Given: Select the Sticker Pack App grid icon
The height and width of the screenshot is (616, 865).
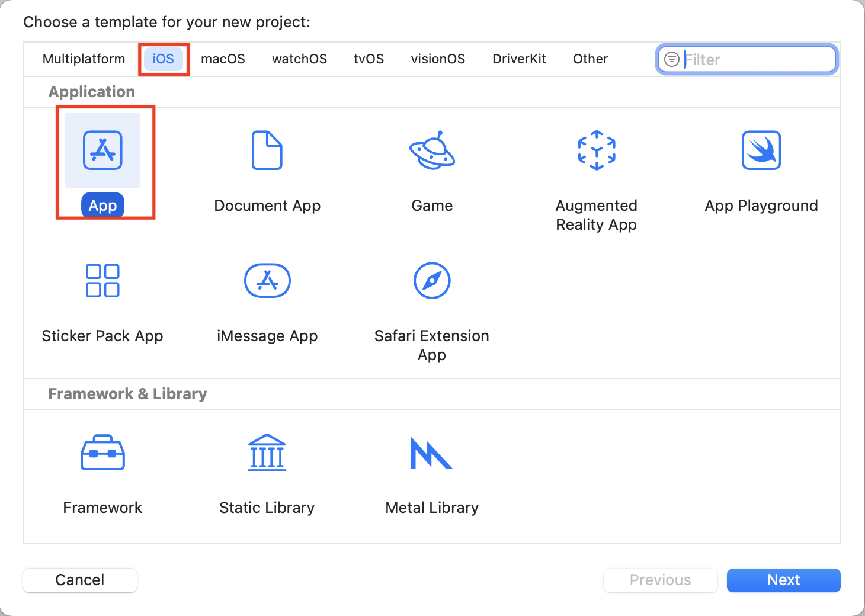Looking at the screenshot, I should tap(102, 281).
